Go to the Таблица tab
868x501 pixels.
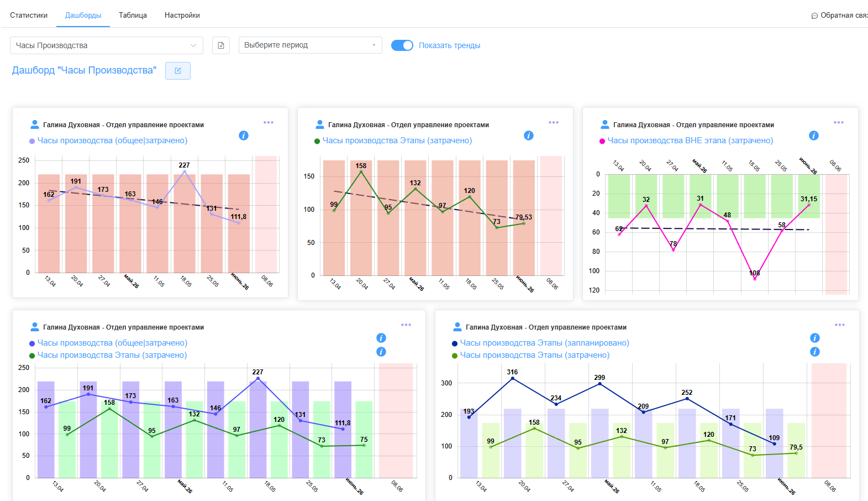click(133, 15)
